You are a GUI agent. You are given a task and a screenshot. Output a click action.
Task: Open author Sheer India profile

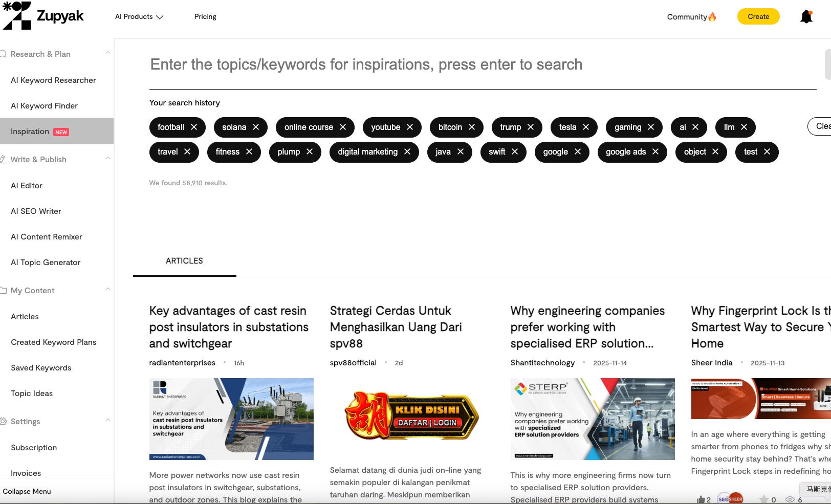point(712,363)
